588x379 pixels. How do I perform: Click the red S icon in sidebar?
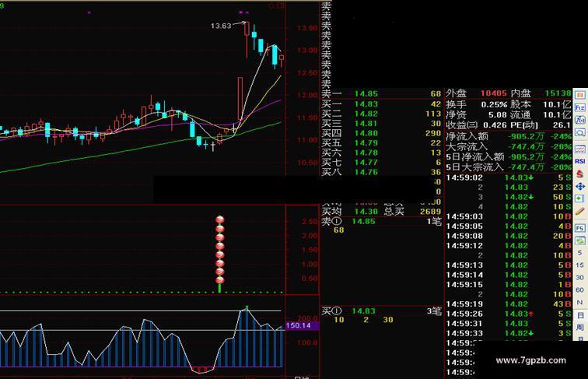pos(579,174)
